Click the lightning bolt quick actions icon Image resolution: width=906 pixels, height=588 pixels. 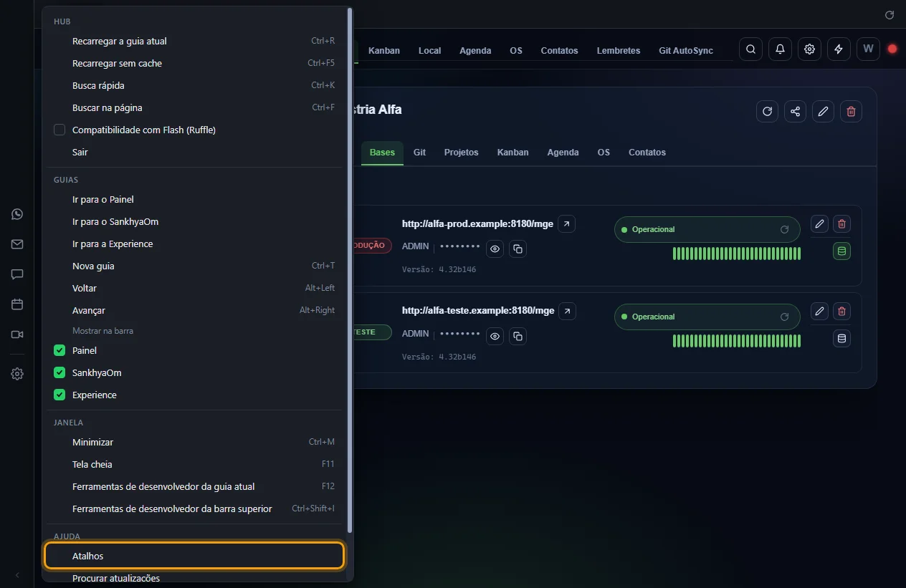coord(839,49)
